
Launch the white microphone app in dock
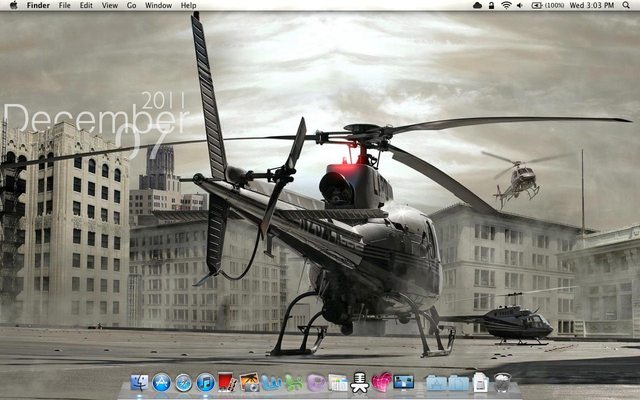360,382
